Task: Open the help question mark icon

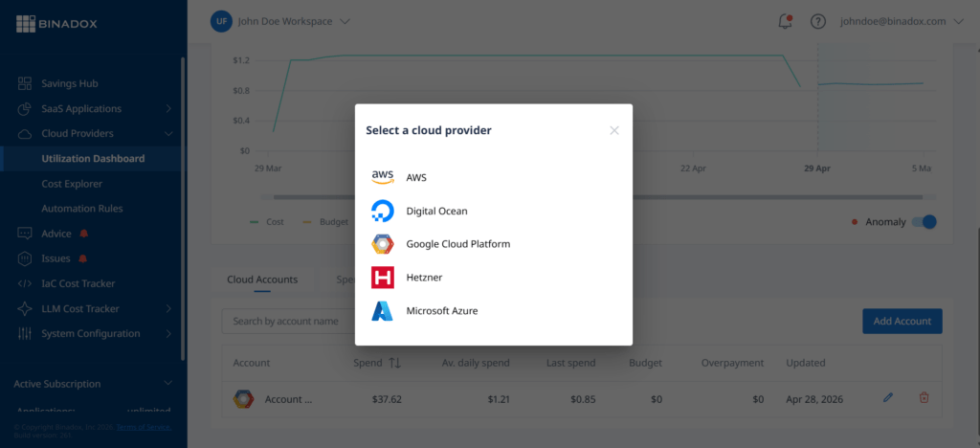Action: pos(818,21)
